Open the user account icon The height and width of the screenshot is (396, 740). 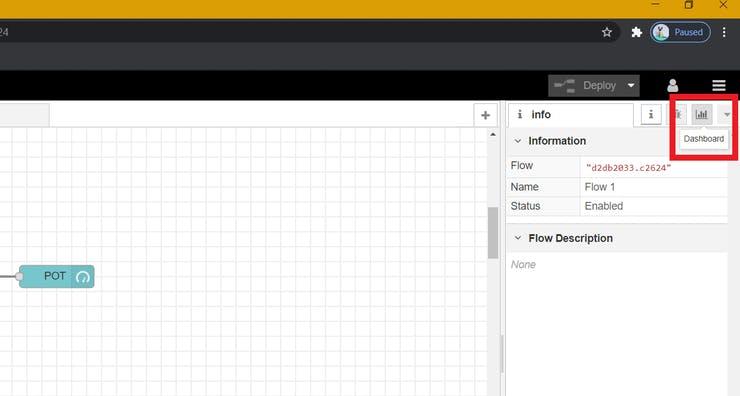pyautogui.click(x=673, y=85)
